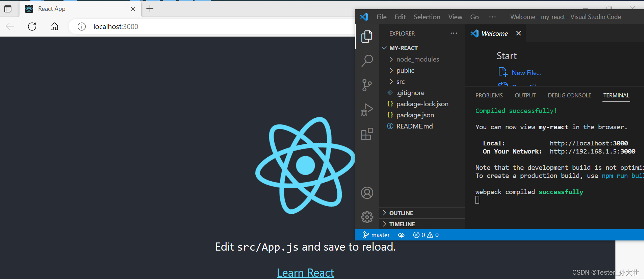The width and height of the screenshot is (644, 279).
Task: Open the Extensions view icon
Action: (367, 134)
